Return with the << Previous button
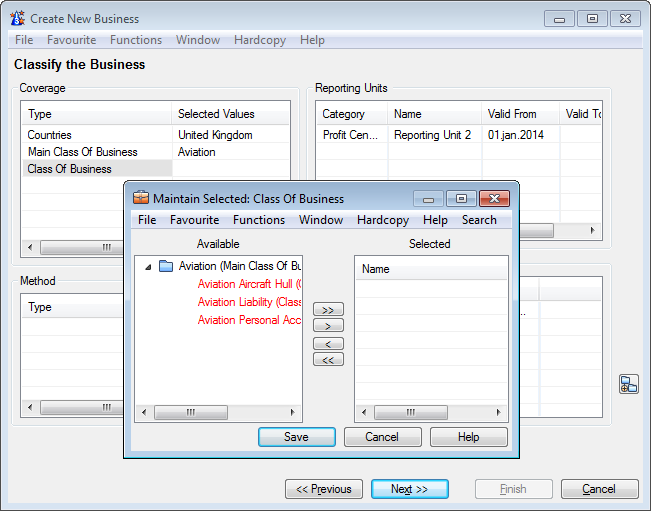 tap(324, 489)
